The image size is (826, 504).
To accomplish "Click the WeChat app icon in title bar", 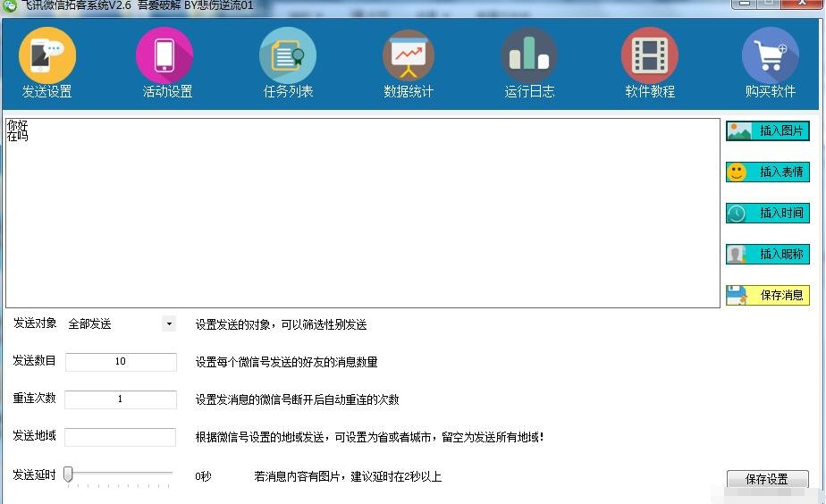I will [x=10, y=5].
